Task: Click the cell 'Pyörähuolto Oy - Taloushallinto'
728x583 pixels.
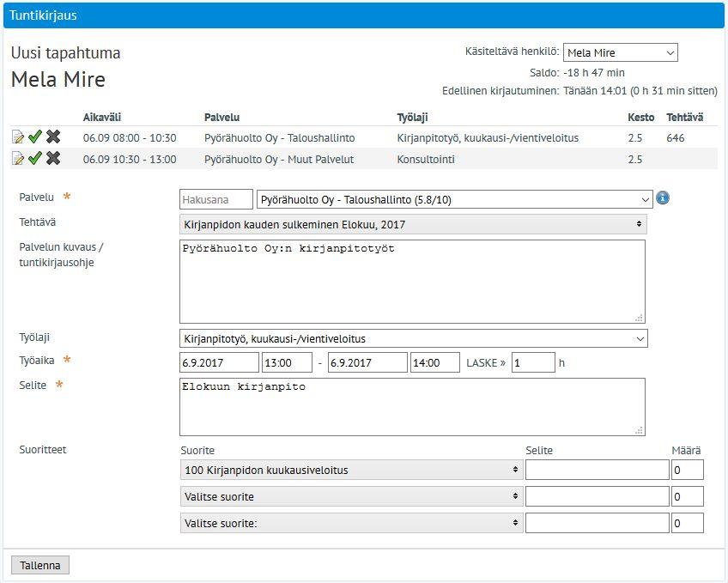Action: [280, 138]
